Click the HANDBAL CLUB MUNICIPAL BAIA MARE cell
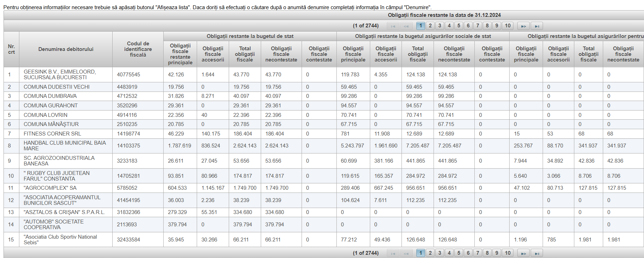The width and height of the screenshot is (644, 258). tap(65, 146)
